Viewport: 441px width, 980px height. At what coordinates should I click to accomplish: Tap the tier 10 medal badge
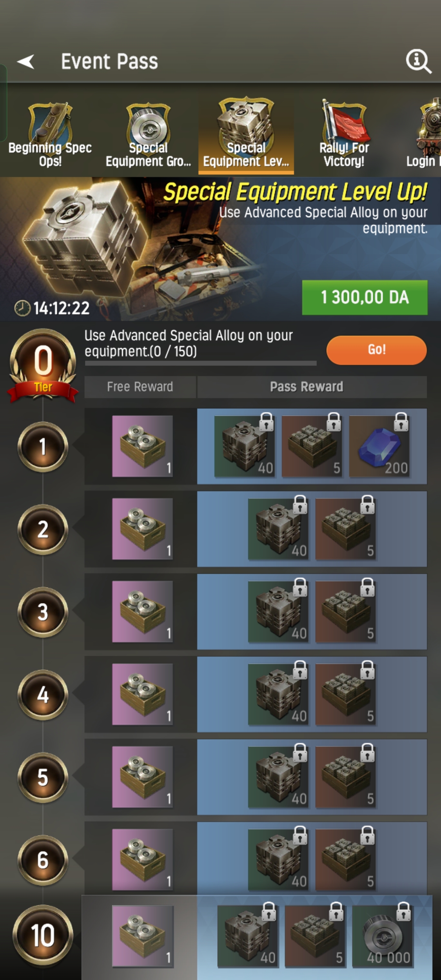(43, 935)
